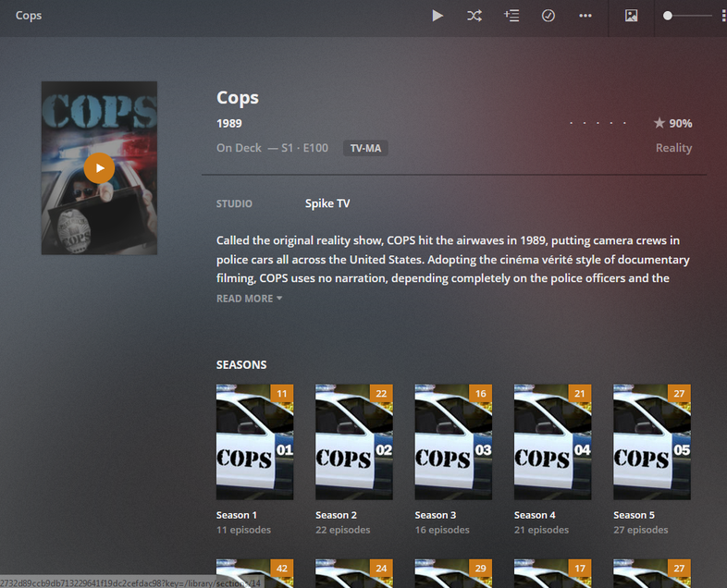Click the '22 episodes' text
Image resolution: width=727 pixels, height=588 pixels.
click(342, 530)
